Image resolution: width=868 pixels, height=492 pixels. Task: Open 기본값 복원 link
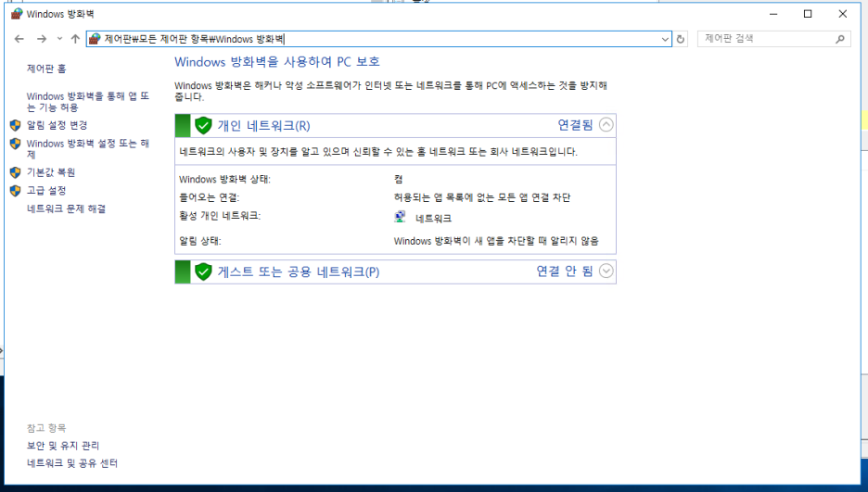51,172
